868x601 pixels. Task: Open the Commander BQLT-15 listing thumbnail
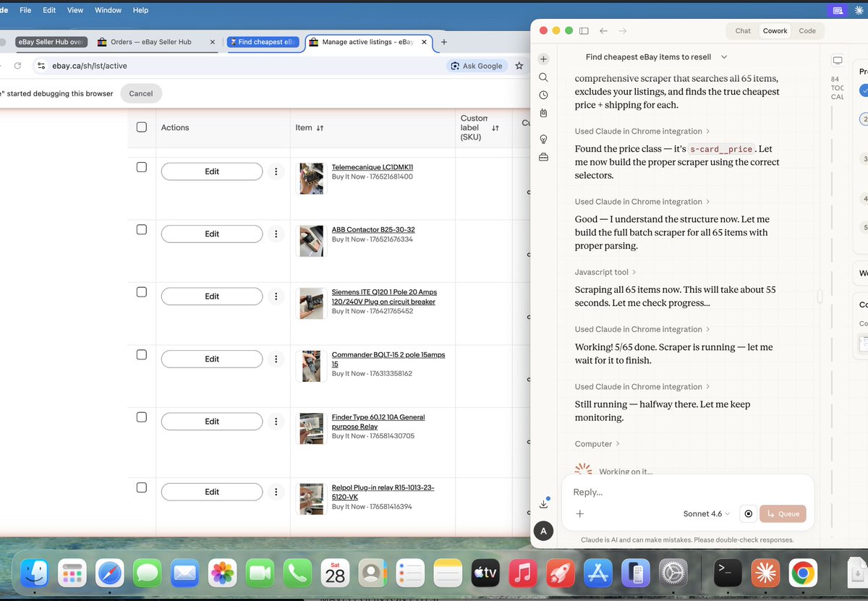click(x=311, y=366)
